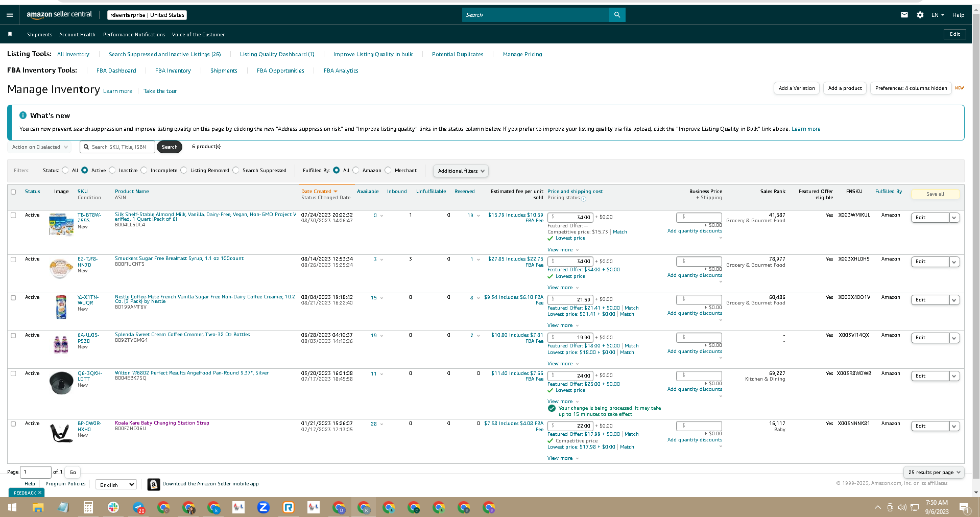Select the Search Suppressed radio button

pyautogui.click(x=236, y=171)
